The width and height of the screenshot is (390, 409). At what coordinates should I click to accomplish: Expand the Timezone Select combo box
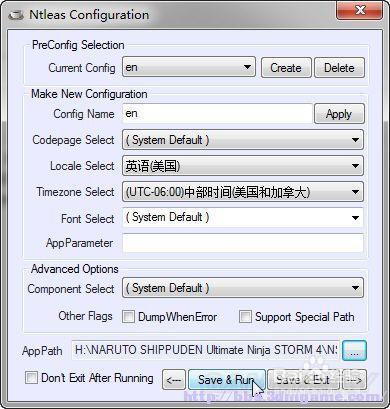pos(243,192)
